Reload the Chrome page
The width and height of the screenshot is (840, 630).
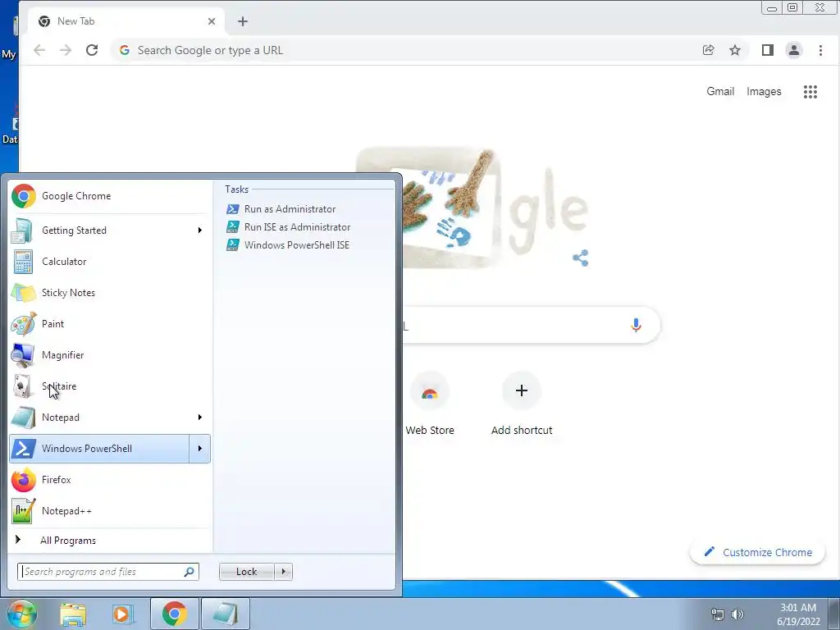click(92, 50)
